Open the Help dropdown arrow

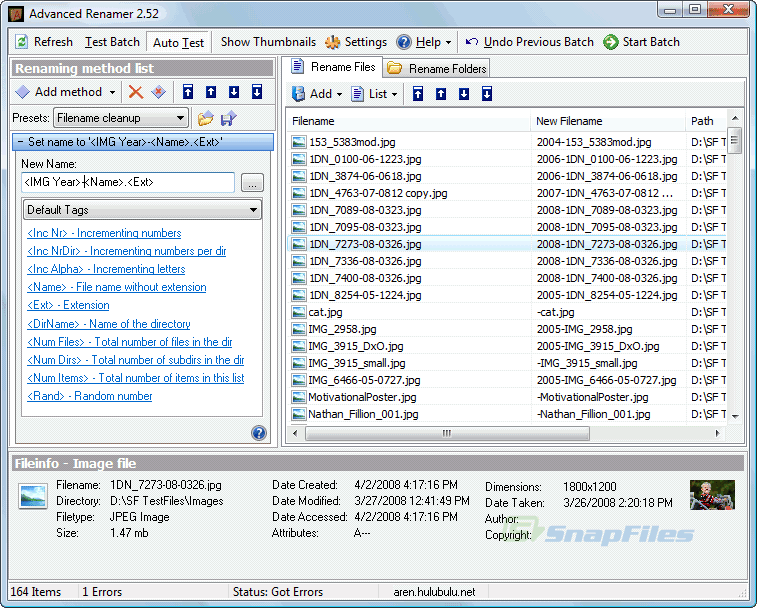pos(449,42)
